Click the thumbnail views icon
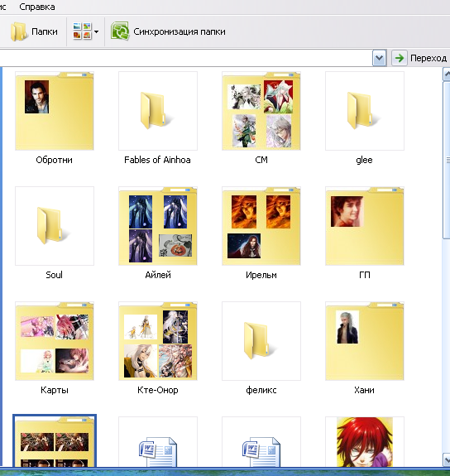 [x=82, y=31]
